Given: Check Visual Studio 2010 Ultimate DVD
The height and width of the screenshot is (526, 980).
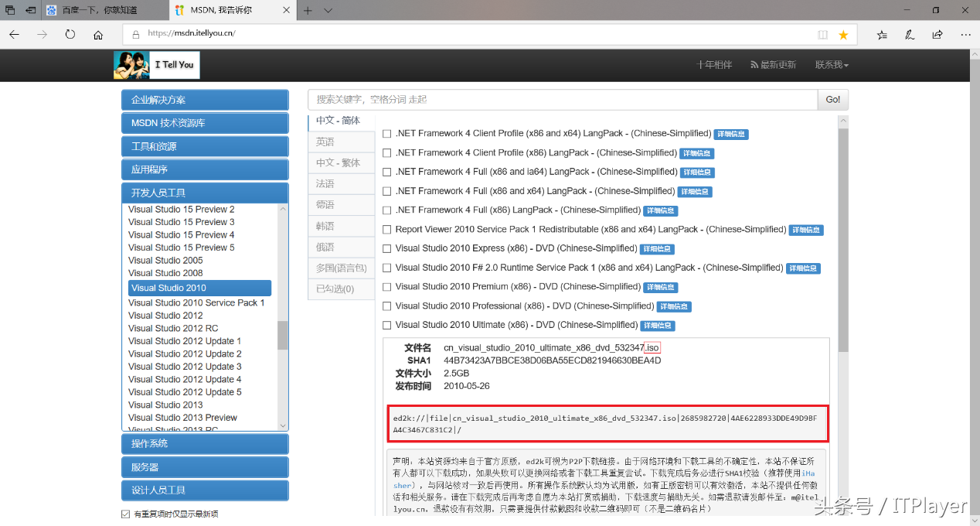Looking at the screenshot, I should 387,325.
